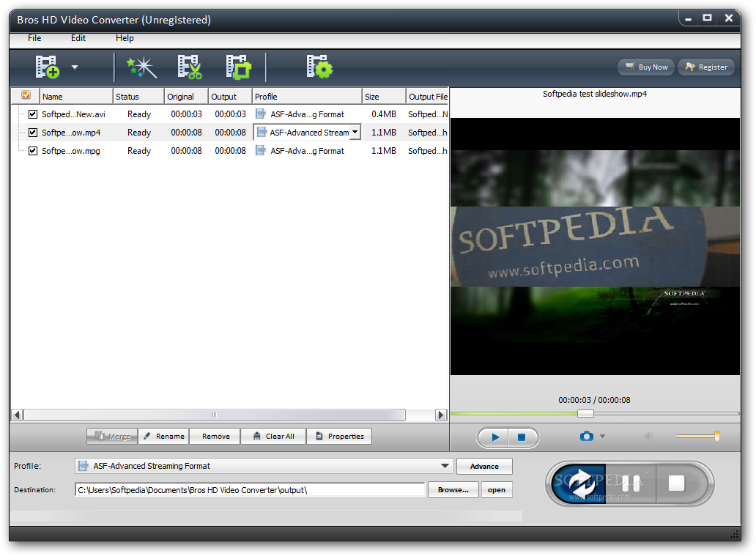Click the Original column header
Viewport: 756px width, 556px height.
187,97
